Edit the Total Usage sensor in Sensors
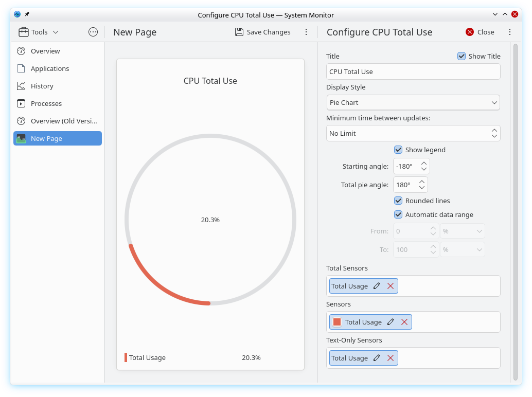The height and width of the screenshot is (397, 532). [391, 322]
